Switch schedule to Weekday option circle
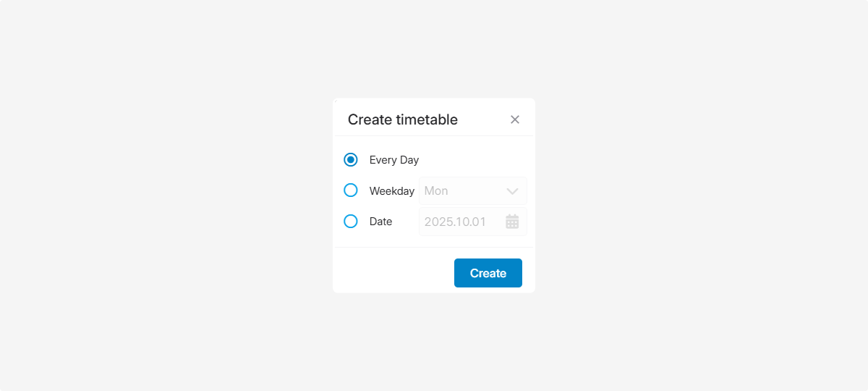 (x=351, y=190)
